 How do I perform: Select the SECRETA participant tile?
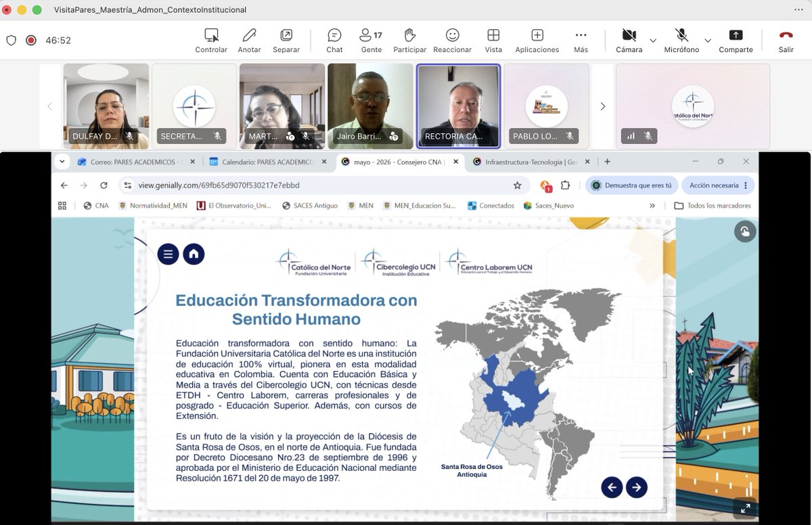194,106
